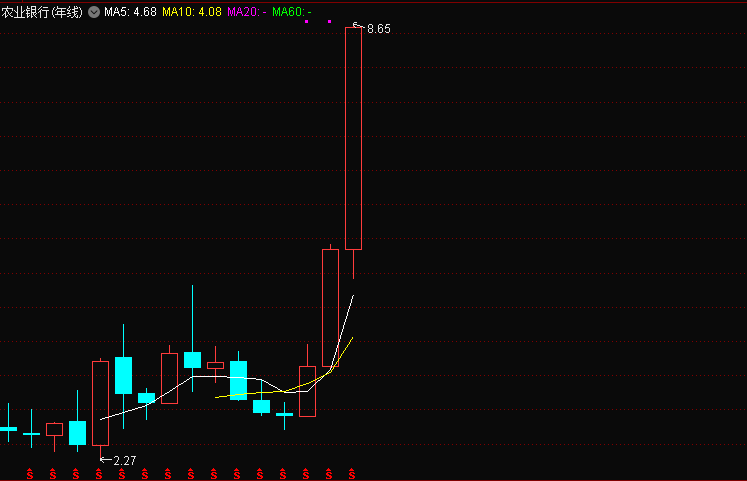This screenshot has height=481, width=747.
Task: Click the 农业银行(年线) chart title
Action: pos(42,12)
